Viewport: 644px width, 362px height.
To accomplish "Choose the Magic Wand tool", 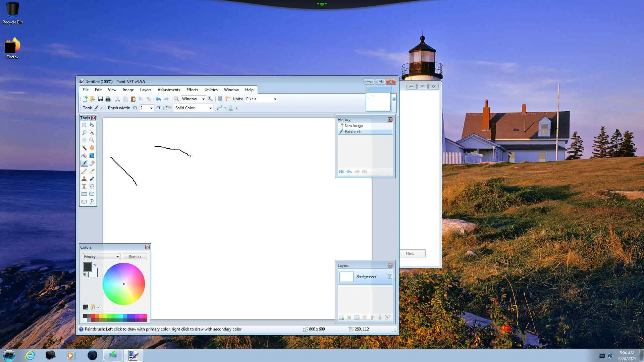I will pyautogui.click(x=84, y=148).
